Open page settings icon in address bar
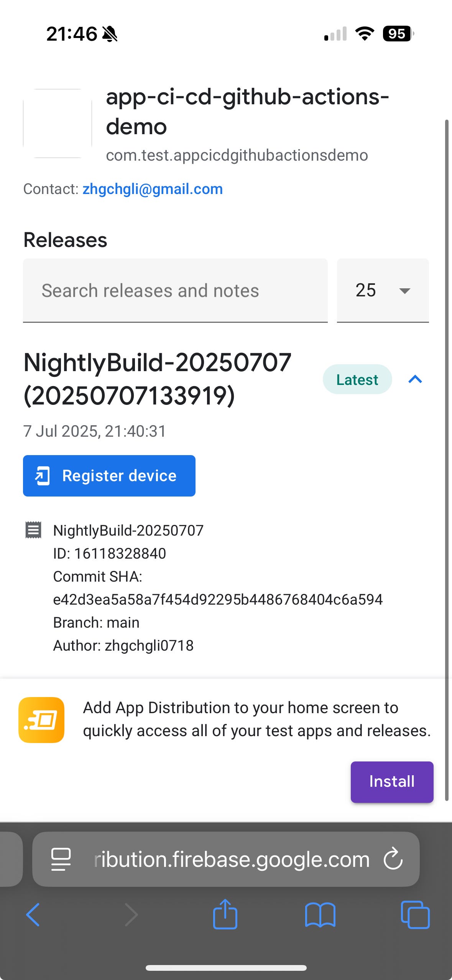The height and width of the screenshot is (980, 452). [61, 859]
